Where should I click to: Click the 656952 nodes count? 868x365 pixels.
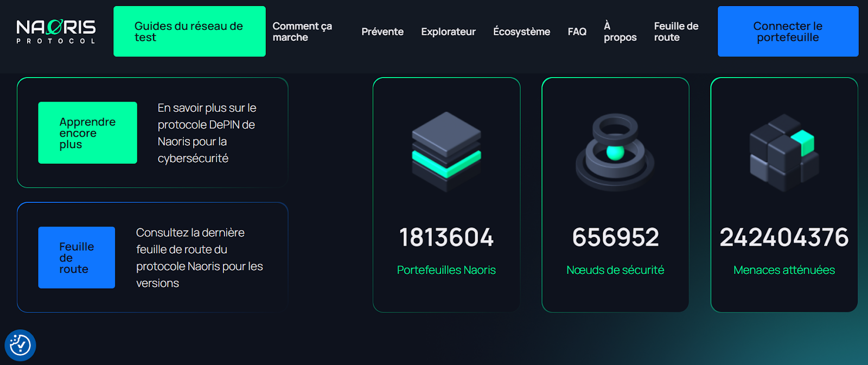coord(615,237)
